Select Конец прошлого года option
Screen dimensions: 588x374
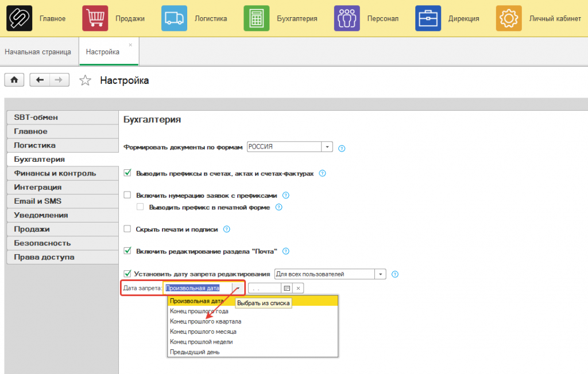tap(253, 311)
